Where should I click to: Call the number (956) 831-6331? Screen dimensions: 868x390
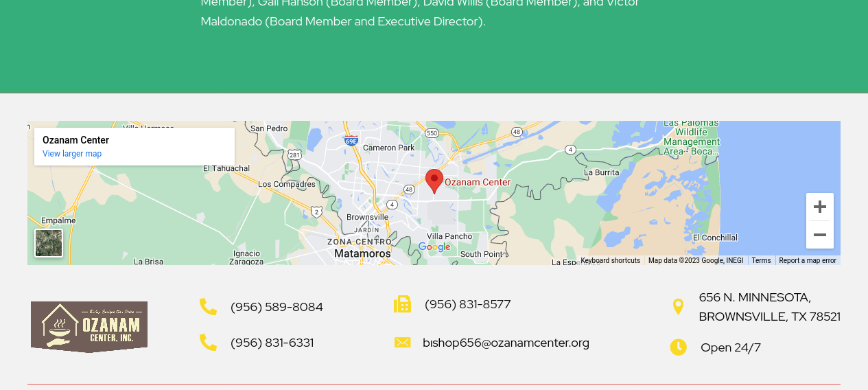[272, 343]
